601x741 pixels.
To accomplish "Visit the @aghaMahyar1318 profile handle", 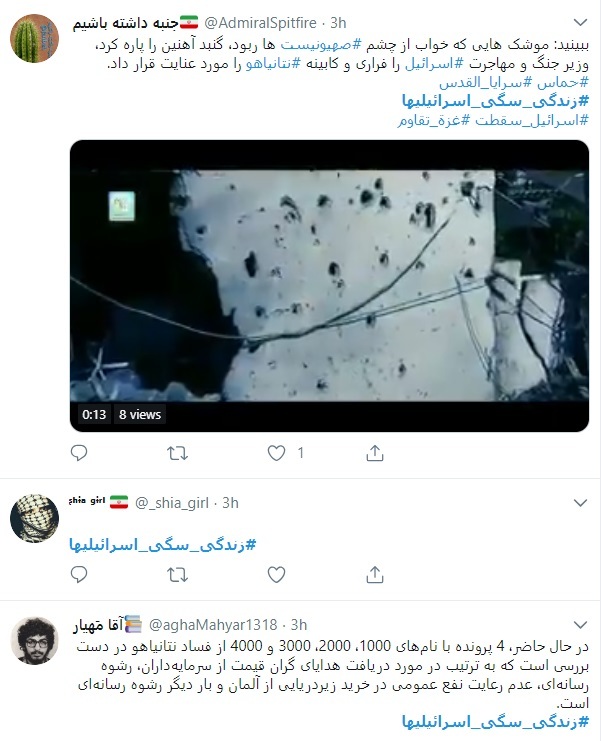I will tap(213, 625).
